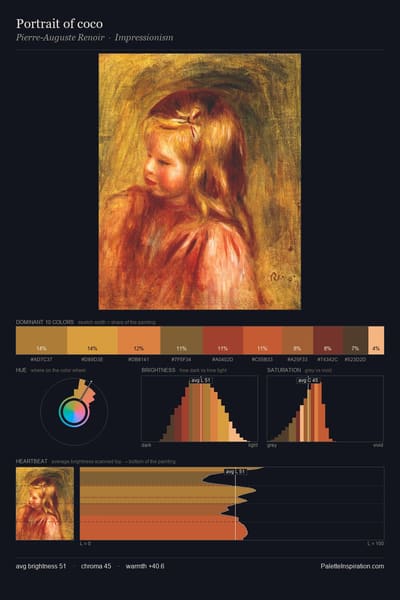The width and height of the screenshot is (400, 600).
Task: Click the 'DOMINANT 10 COLORS' heading
Action: point(45,322)
